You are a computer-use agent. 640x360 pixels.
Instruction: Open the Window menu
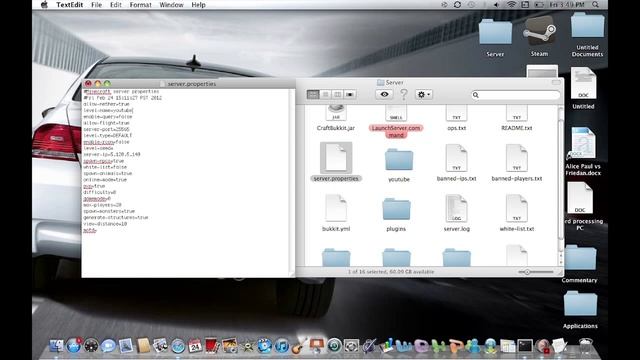pos(171,5)
